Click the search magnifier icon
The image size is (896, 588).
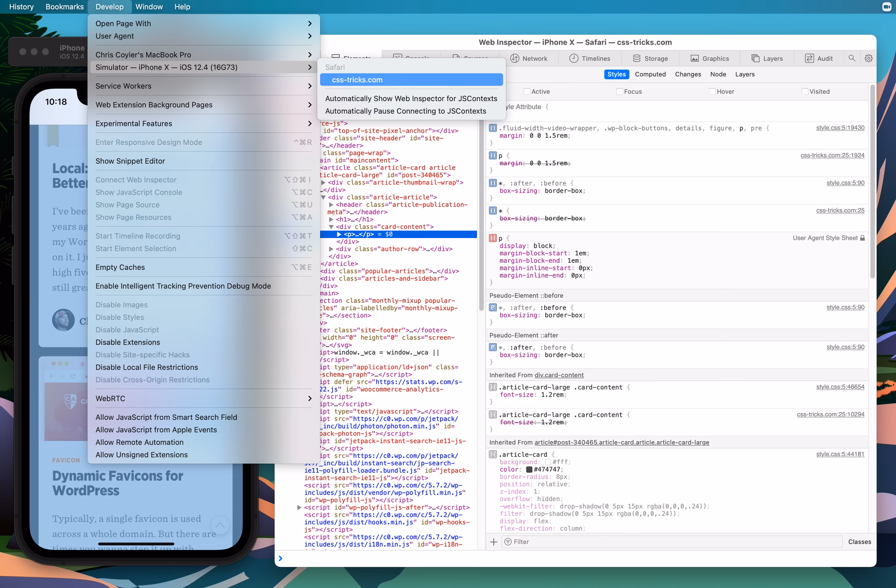(852, 58)
